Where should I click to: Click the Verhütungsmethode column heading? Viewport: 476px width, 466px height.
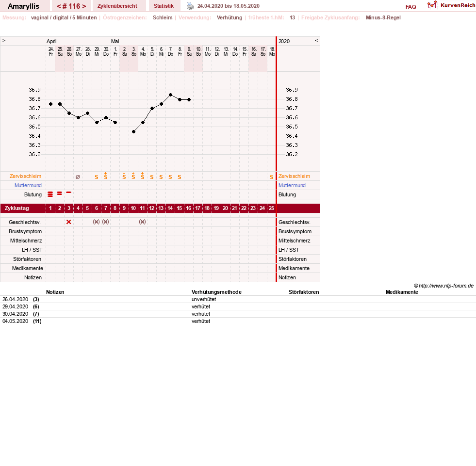216,292
